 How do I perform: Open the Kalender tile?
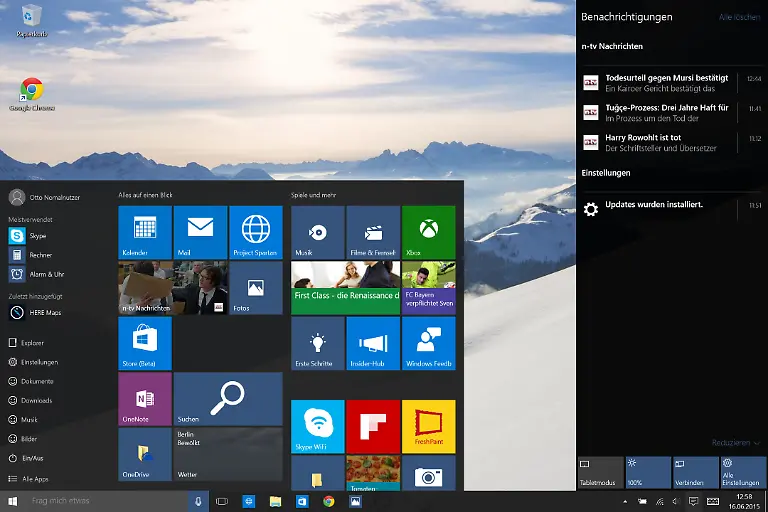(x=145, y=232)
